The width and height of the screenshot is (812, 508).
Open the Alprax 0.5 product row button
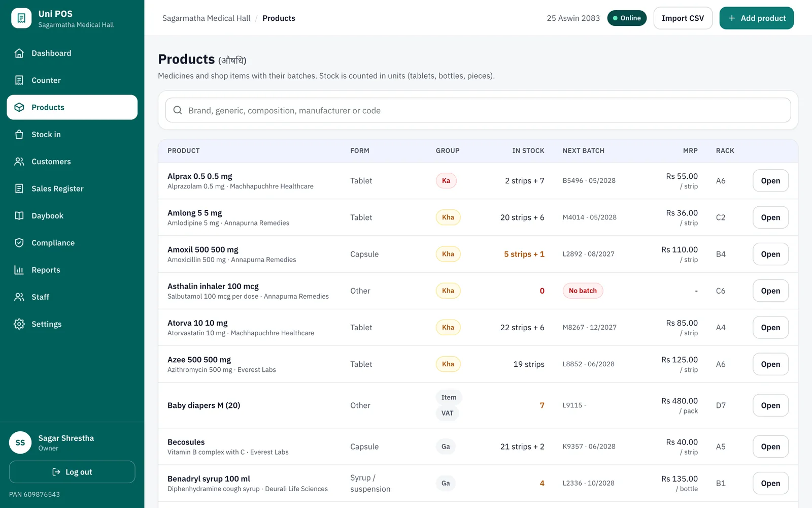click(x=770, y=181)
